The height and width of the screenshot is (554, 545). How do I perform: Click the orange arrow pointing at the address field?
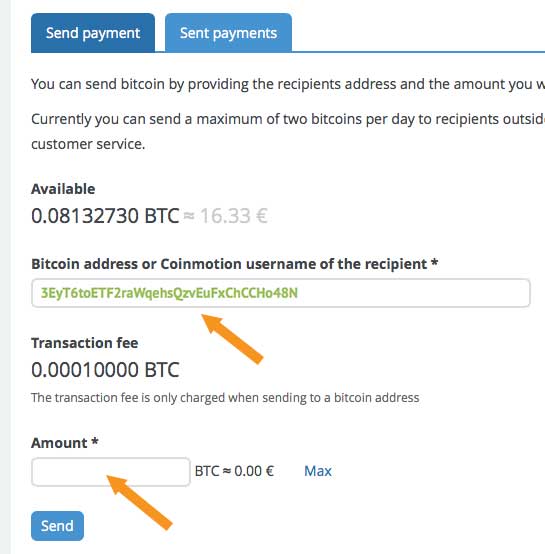[x=232, y=338]
